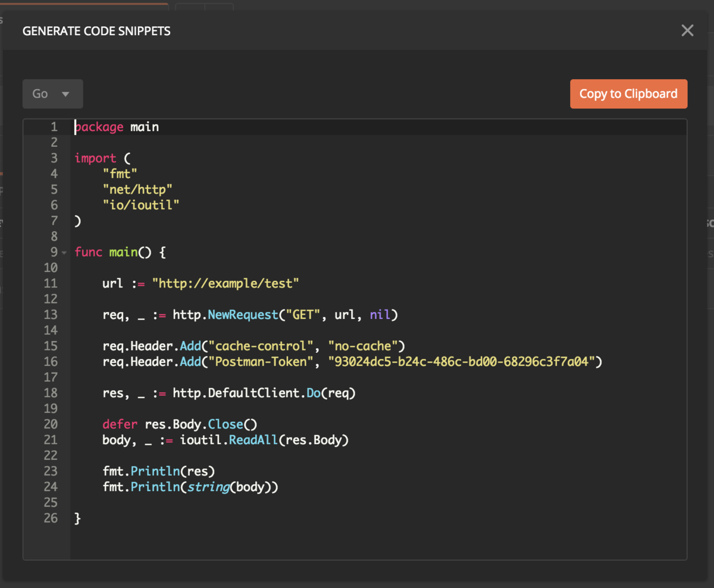Click the defer keyword on line 20
The height and width of the screenshot is (588, 714).
point(120,424)
